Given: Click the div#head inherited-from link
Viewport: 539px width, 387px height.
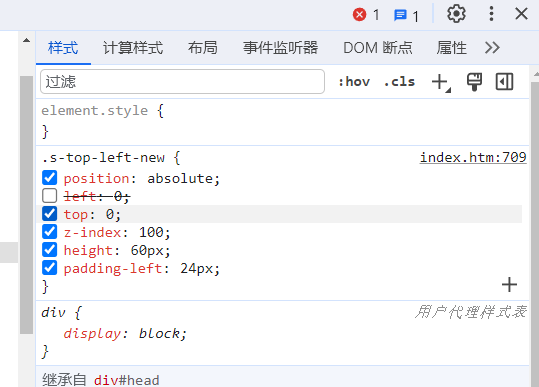Looking at the screenshot, I should click(126, 380).
